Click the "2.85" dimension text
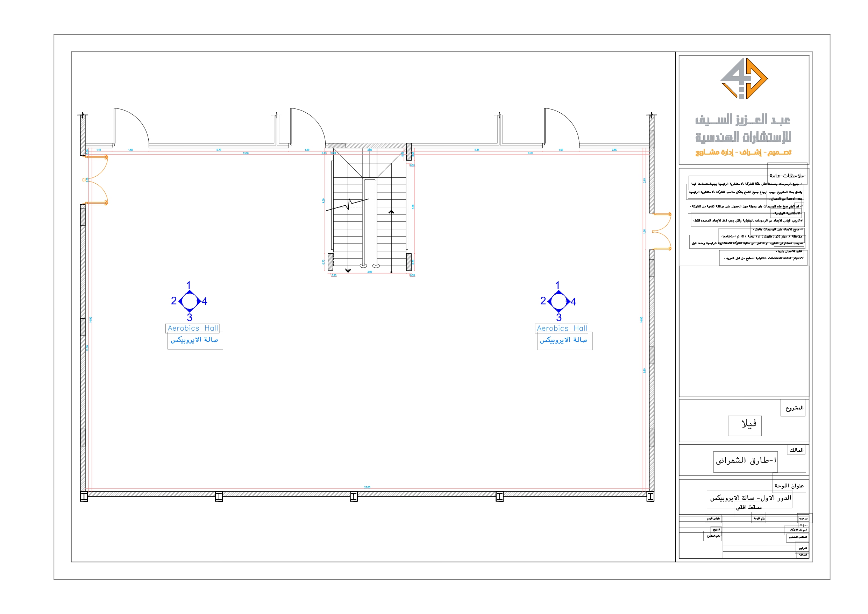868x614 pixels. point(614,150)
